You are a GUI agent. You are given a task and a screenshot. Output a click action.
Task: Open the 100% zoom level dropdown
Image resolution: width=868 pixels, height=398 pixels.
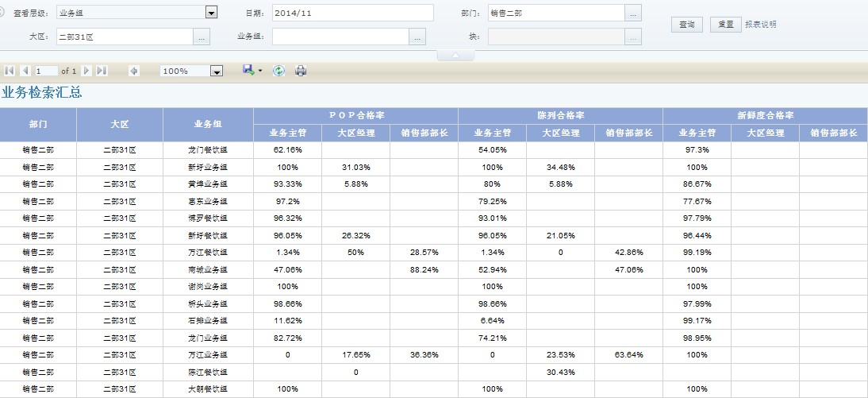pos(216,71)
